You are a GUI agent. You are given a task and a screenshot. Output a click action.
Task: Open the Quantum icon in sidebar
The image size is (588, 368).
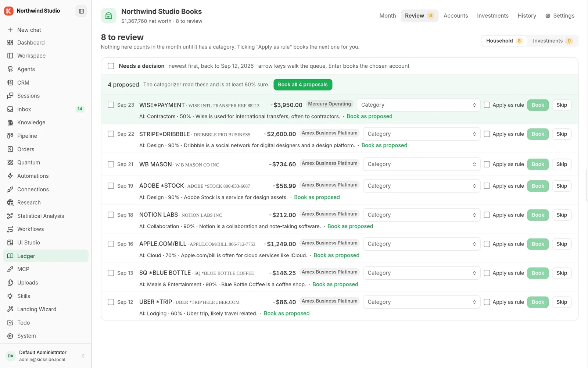point(10,162)
